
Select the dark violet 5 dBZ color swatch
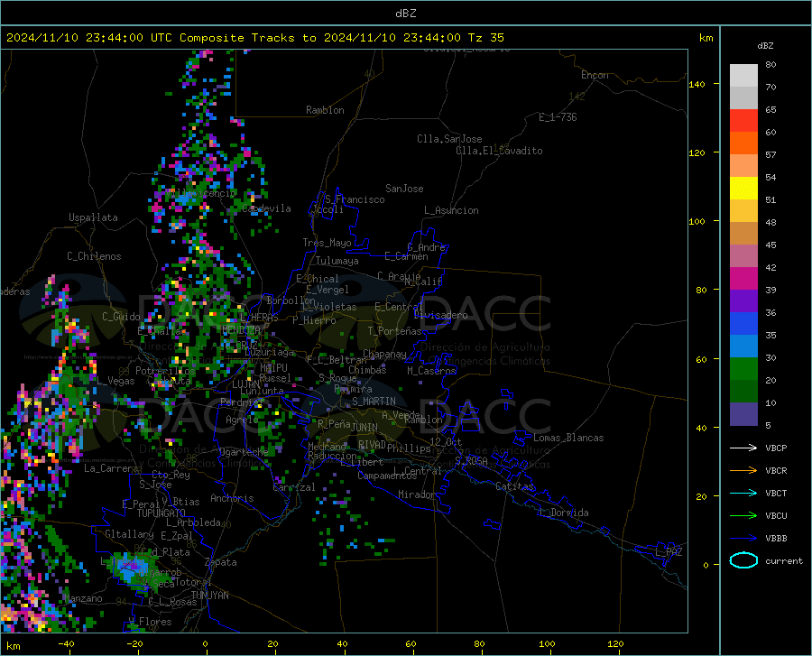tap(743, 414)
